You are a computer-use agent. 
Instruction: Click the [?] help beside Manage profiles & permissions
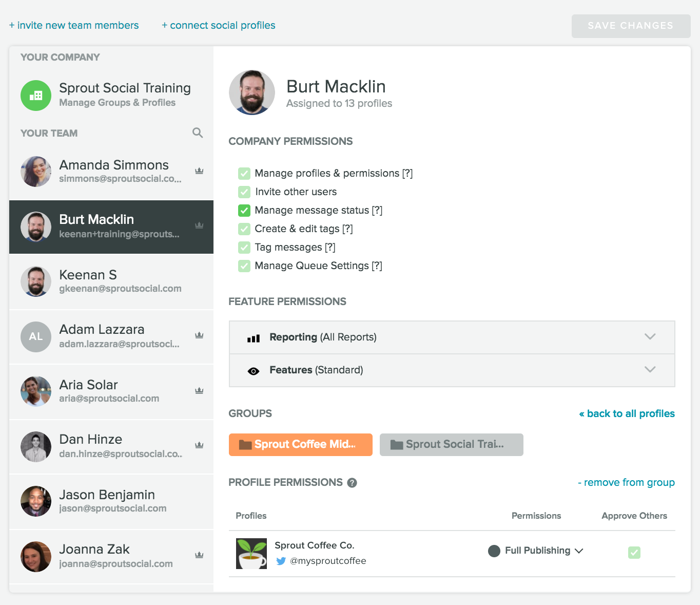[x=407, y=174]
